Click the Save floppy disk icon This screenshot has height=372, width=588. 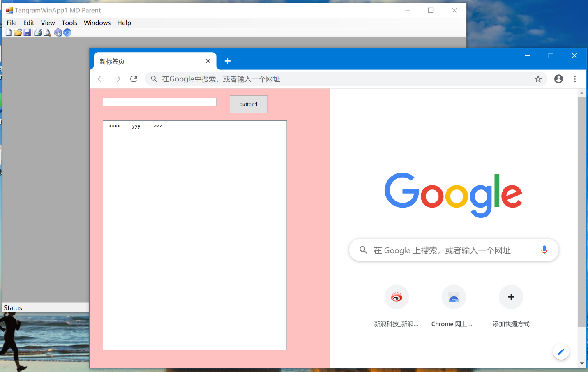27,32
